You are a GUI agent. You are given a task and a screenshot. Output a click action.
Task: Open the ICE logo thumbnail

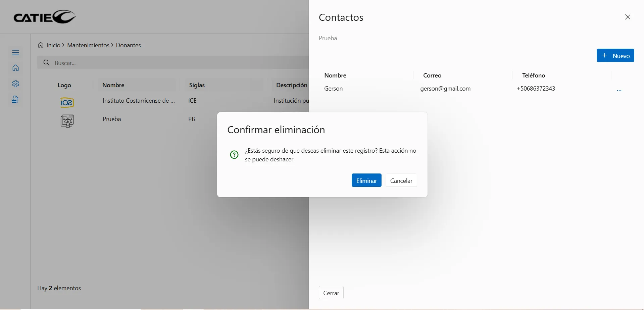[66, 102]
